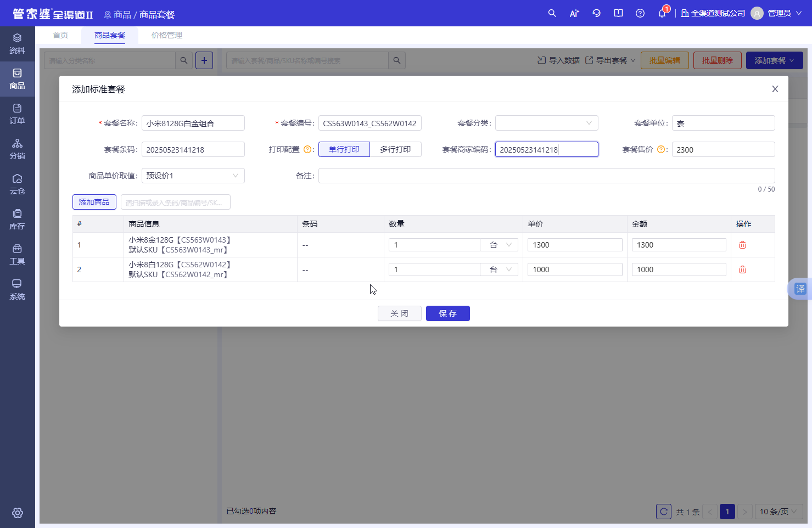Click the refresh icon in pagination
Viewport: 812px width, 528px height.
tap(664, 512)
